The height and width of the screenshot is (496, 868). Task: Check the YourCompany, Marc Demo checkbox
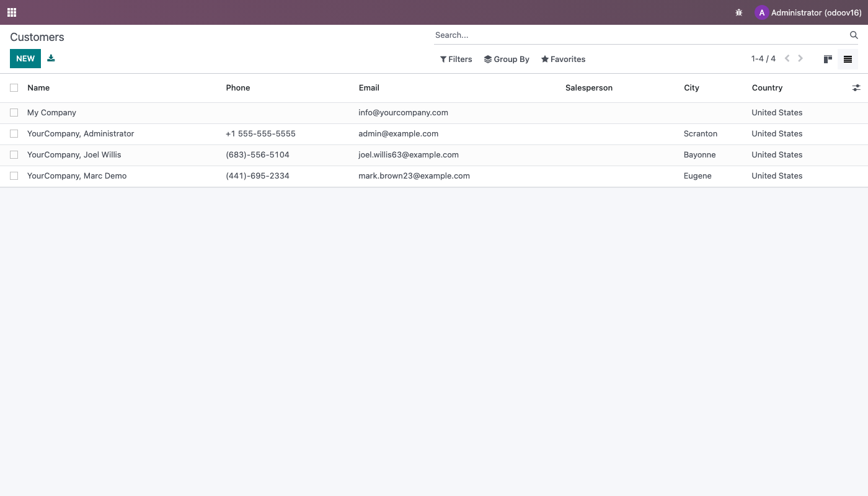(x=14, y=176)
